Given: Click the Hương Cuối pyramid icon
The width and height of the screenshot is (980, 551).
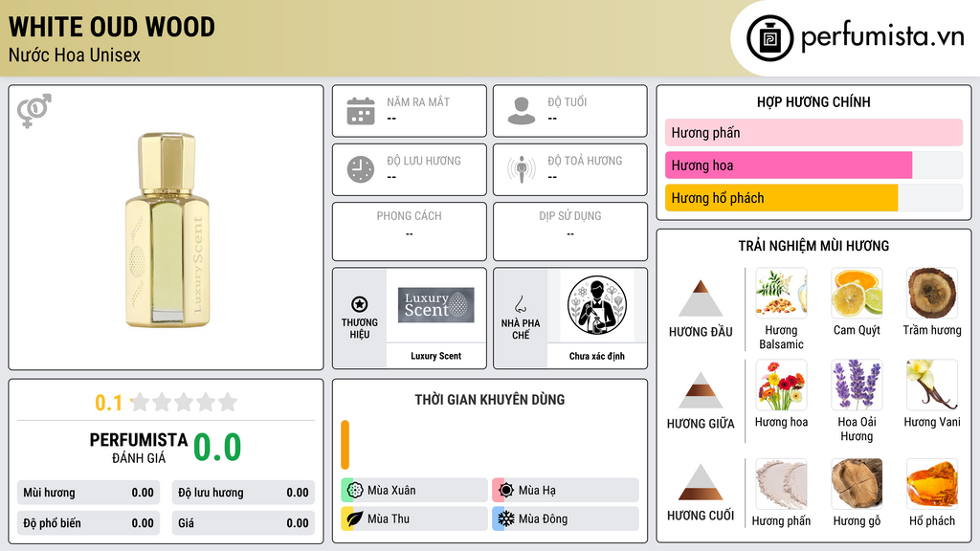Looking at the screenshot, I should (701, 482).
